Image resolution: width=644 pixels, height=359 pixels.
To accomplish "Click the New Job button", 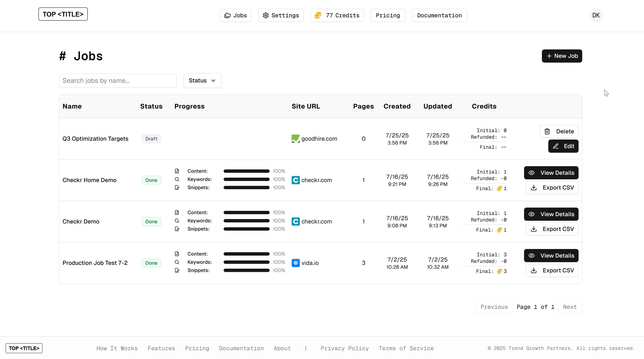I will [x=562, y=56].
